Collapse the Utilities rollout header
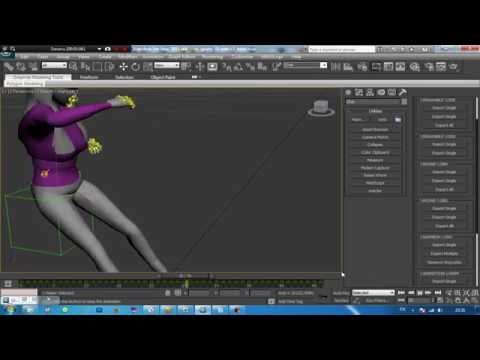This screenshot has width=480, height=360. (x=375, y=111)
